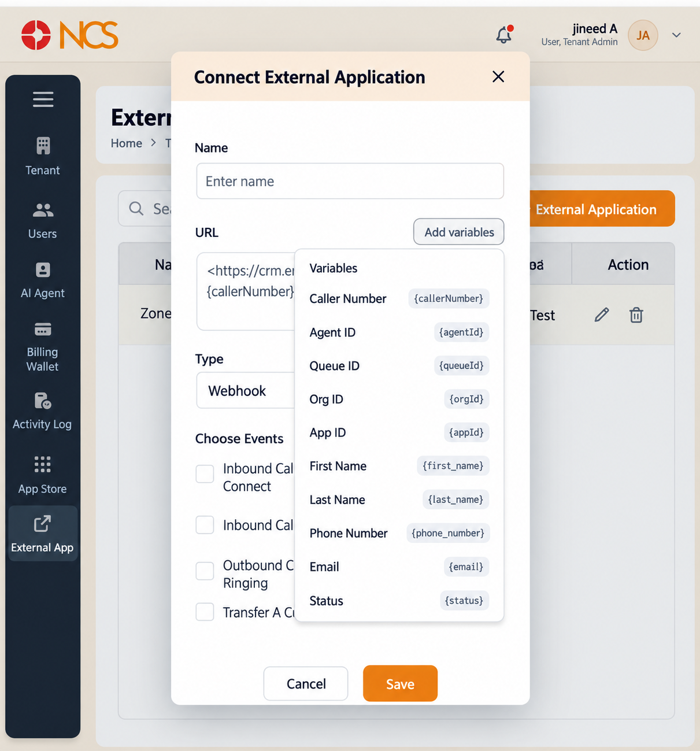Check the second Inbound Call checkbox
This screenshot has width=700, height=751.
[x=205, y=525]
